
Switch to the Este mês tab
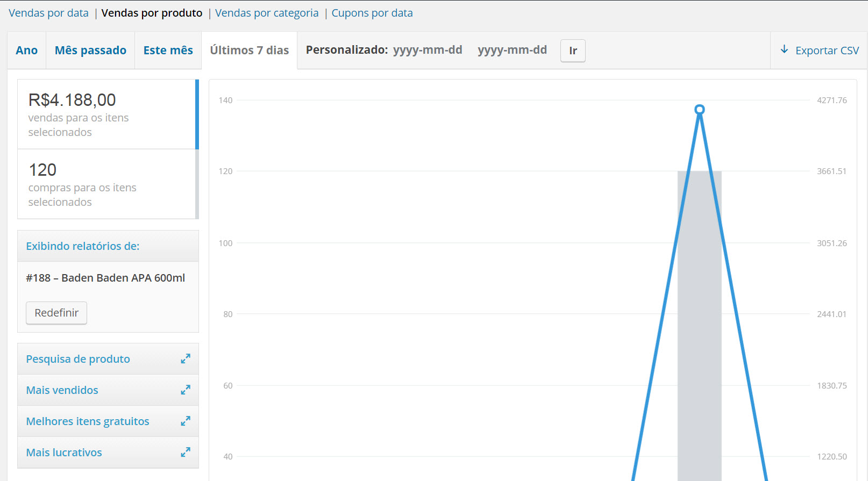(168, 51)
